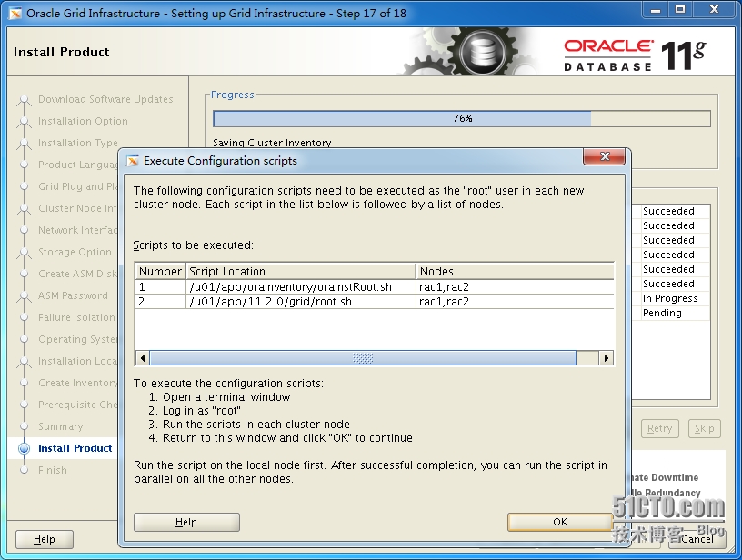The image size is (742, 560).
Task: Select Network Interface step in sidebar
Action: (x=77, y=230)
